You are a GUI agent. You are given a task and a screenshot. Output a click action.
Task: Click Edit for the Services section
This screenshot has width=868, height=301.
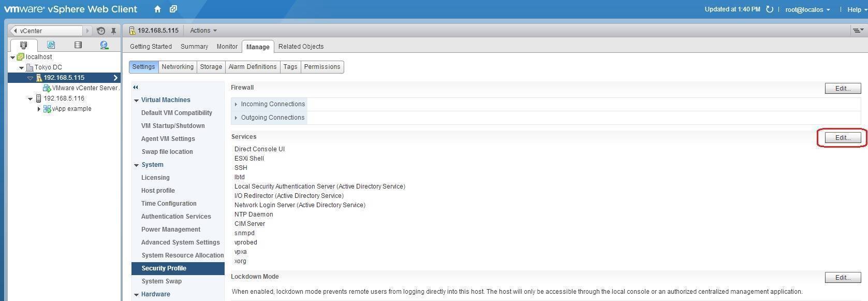pyautogui.click(x=843, y=138)
